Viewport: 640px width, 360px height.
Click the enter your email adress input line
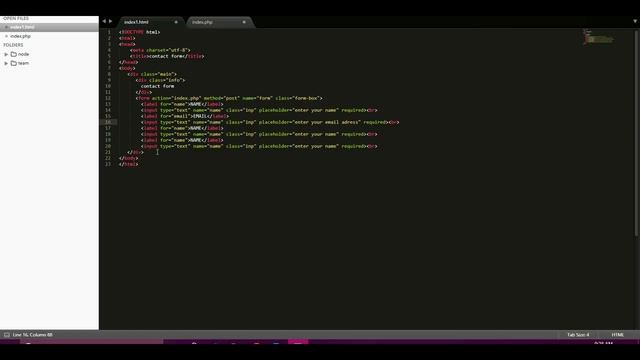click(270, 122)
